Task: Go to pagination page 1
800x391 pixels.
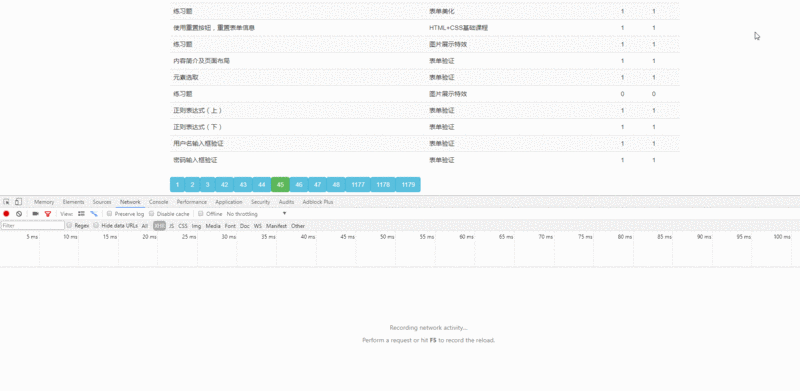Action: point(178,185)
